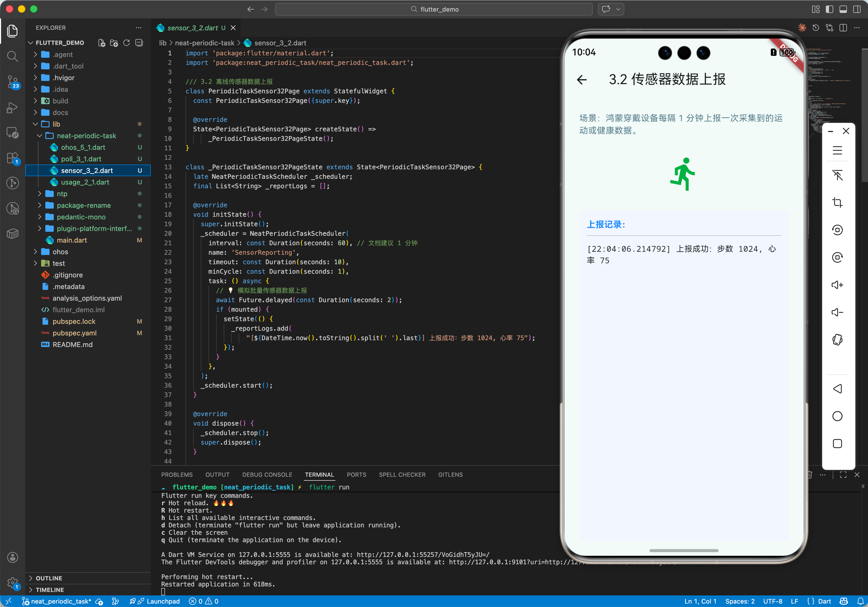Click the screen crop icon on emulator toolbar
Image resolution: width=868 pixels, height=607 pixels.
point(838,202)
